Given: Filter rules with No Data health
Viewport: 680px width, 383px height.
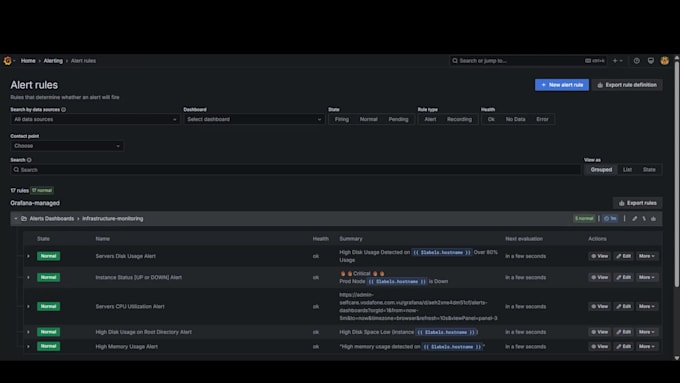Looking at the screenshot, I should [x=516, y=119].
